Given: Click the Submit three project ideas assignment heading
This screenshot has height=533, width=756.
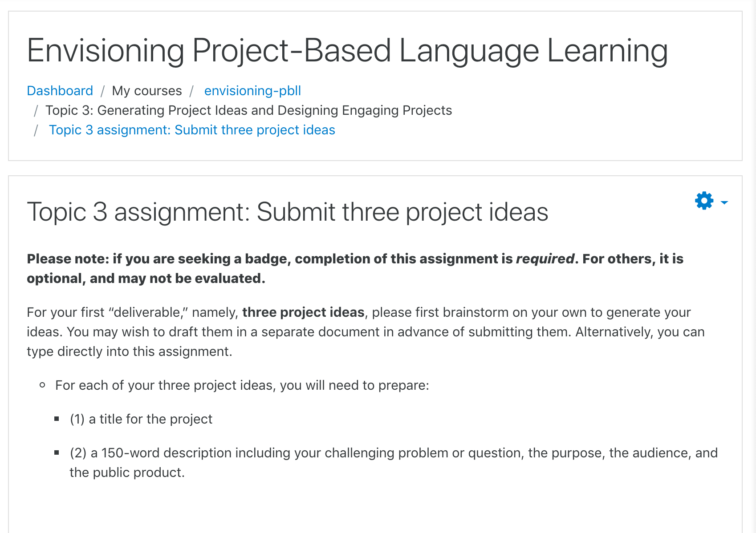Looking at the screenshot, I should point(288,212).
